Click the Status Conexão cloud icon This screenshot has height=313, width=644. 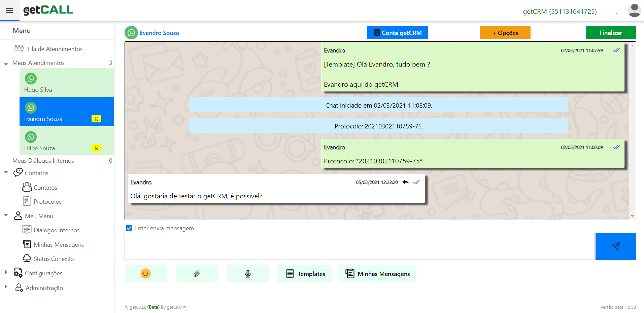coord(27,258)
